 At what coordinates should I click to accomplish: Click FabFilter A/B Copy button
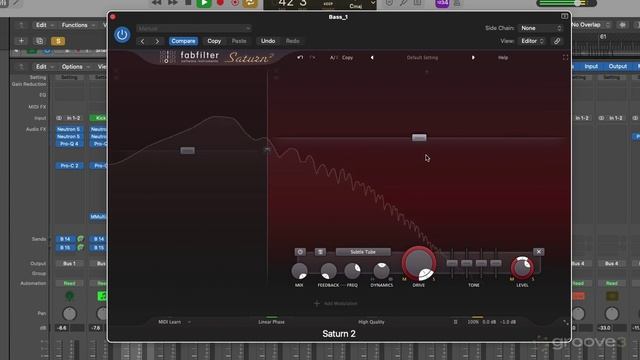tap(347, 58)
